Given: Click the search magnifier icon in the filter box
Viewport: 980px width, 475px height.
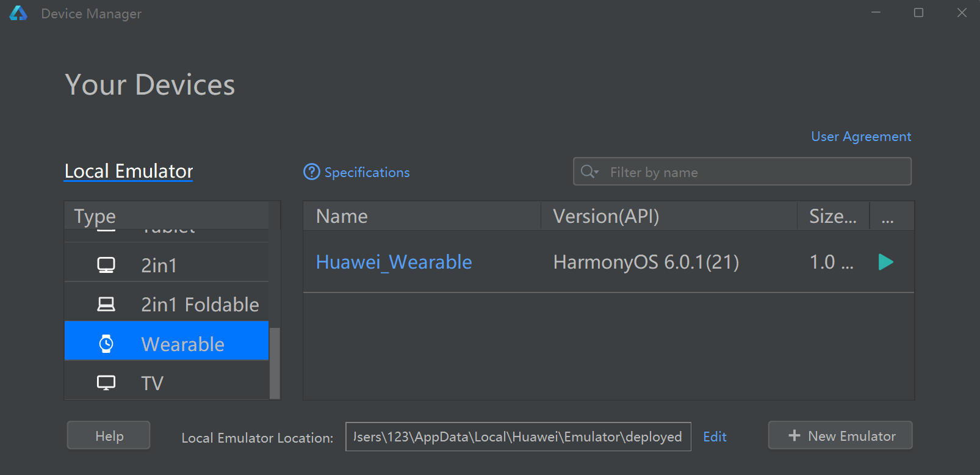Looking at the screenshot, I should pos(589,172).
